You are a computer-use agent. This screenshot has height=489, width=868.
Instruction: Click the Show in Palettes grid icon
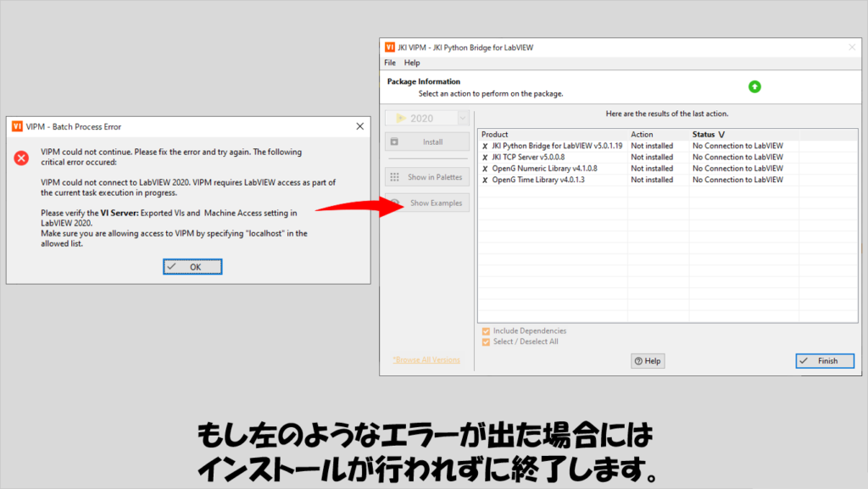click(x=394, y=177)
